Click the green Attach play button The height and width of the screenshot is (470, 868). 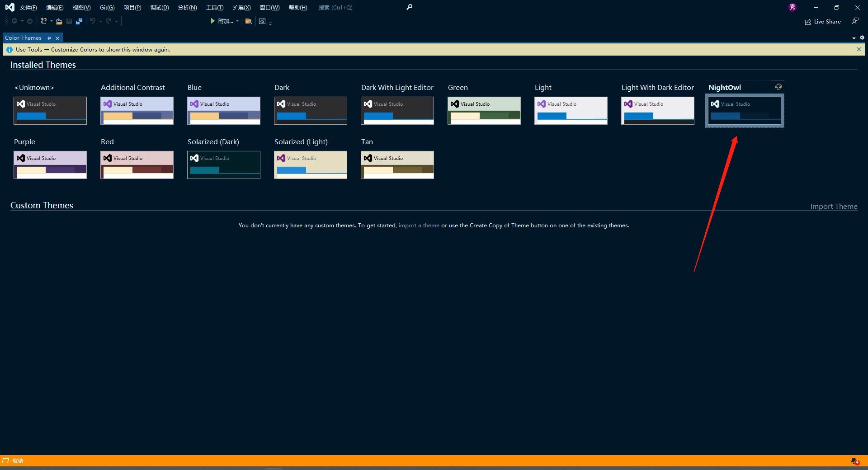pyautogui.click(x=213, y=21)
